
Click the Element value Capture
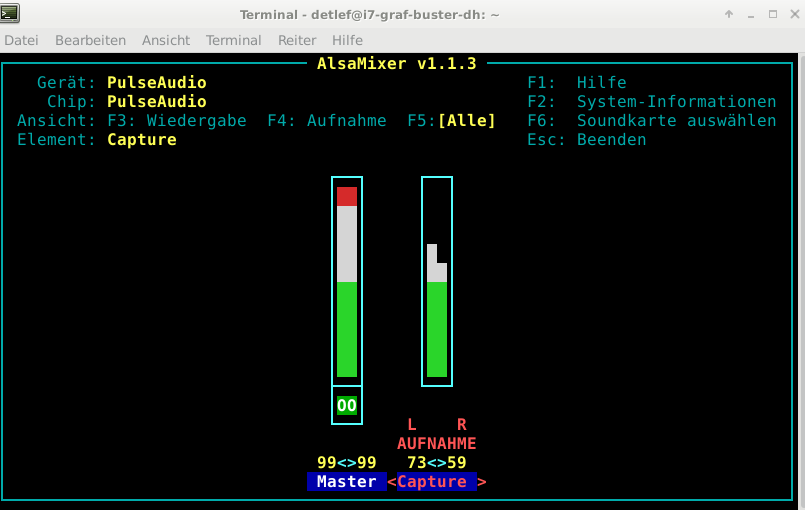click(x=142, y=140)
